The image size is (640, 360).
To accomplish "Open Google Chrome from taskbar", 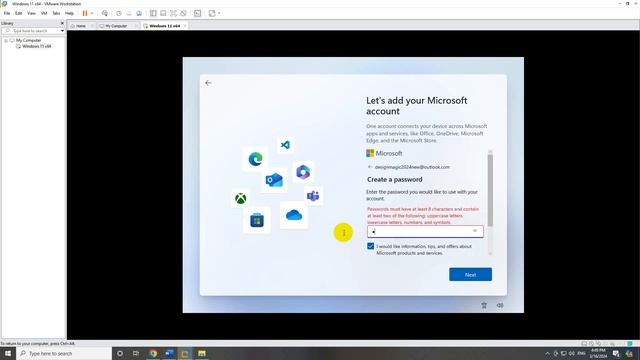I will [x=153, y=353].
